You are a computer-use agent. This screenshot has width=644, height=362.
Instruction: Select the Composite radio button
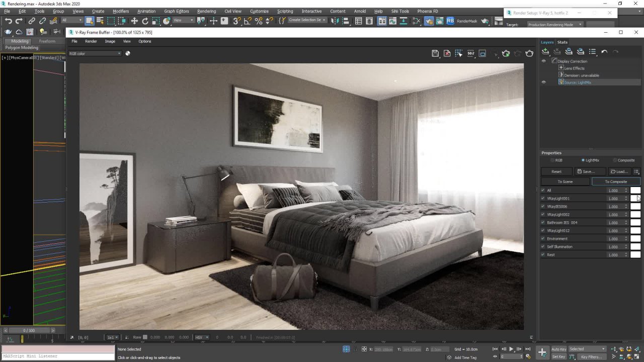[615, 160]
